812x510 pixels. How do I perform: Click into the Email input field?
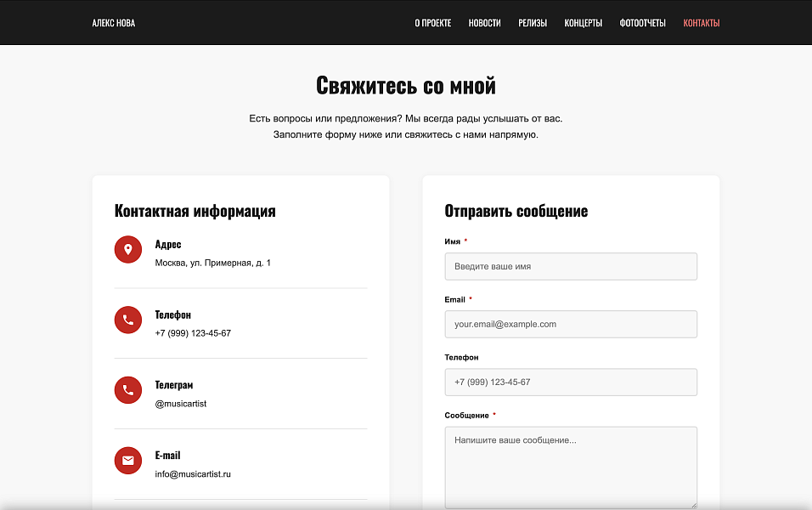pos(571,324)
